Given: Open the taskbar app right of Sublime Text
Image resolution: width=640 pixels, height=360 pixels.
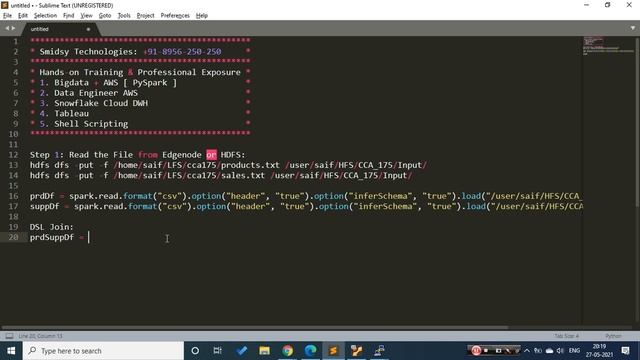Looking at the screenshot, I should [x=356, y=351].
